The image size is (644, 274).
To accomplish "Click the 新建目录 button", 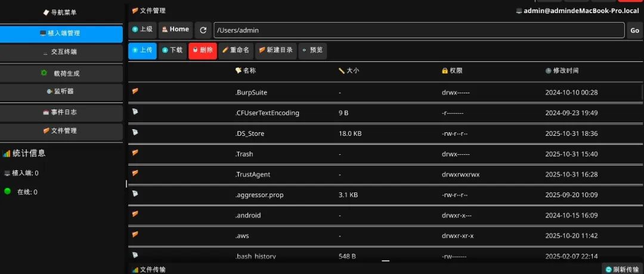I will pyautogui.click(x=275, y=51).
